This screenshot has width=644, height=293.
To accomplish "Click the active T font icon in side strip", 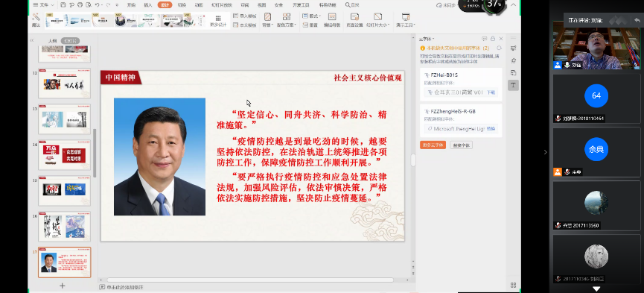I will point(514,85).
